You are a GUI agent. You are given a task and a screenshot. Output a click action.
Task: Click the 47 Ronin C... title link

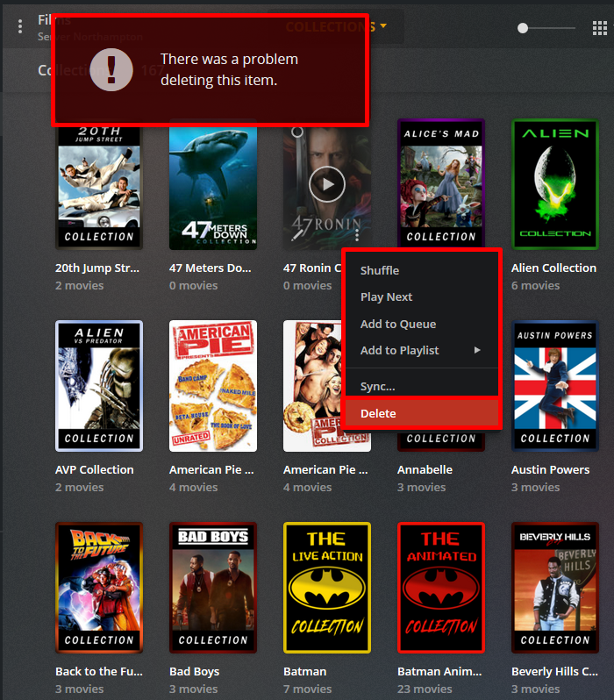pyautogui.click(x=312, y=268)
